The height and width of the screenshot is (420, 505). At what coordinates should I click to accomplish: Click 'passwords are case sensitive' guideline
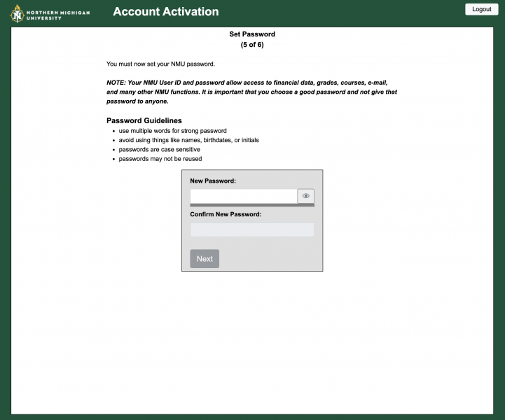click(x=160, y=150)
